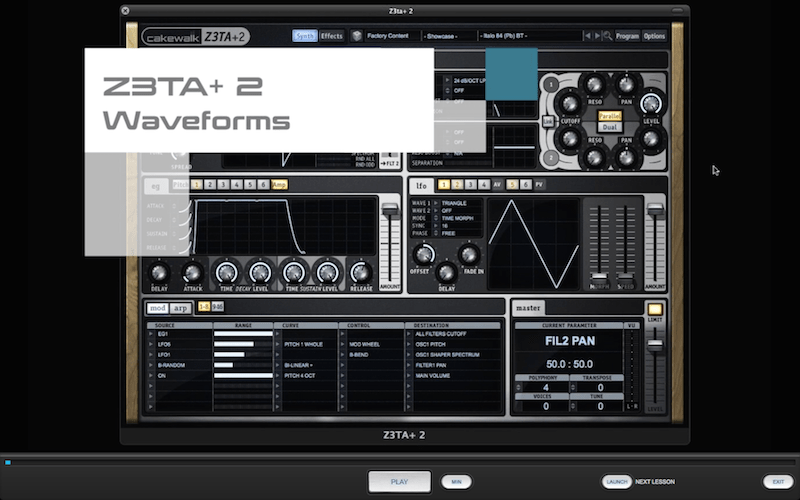The width and height of the screenshot is (800, 500).
Task: Click range bar of LFO1 row
Action: tap(243, 355)
